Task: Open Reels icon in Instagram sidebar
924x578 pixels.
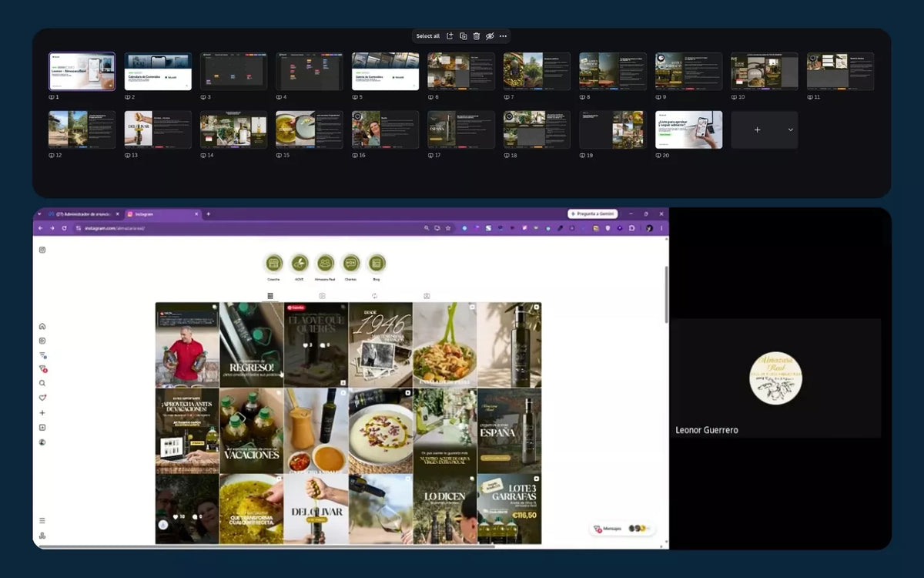Action: 42,341
